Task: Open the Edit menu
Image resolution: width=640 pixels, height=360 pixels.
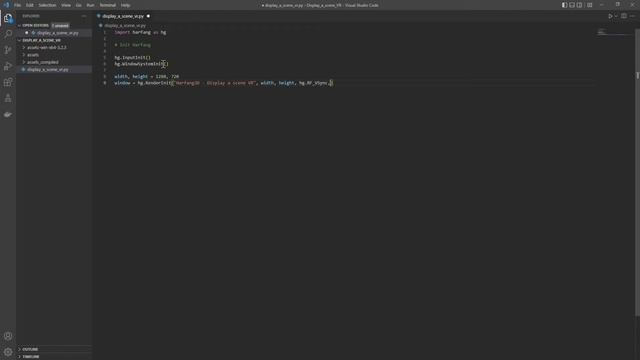Action: click(x=30, y=5)
